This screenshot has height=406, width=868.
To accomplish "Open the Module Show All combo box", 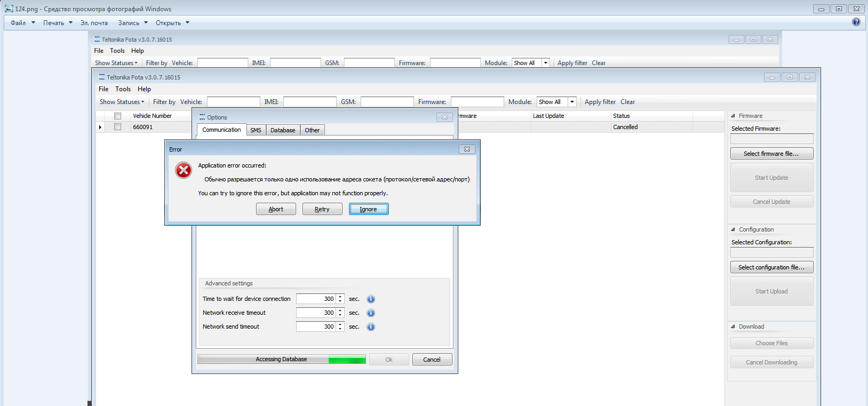I will point(572,102).
